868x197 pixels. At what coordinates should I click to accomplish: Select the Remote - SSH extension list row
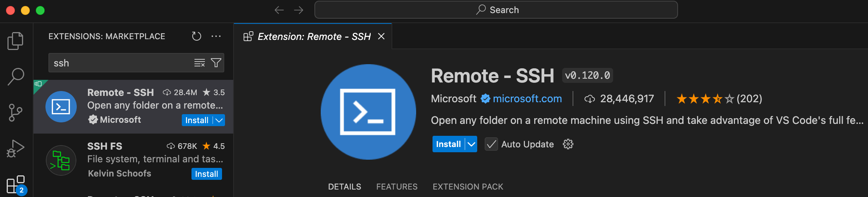[x=133, y=107]
